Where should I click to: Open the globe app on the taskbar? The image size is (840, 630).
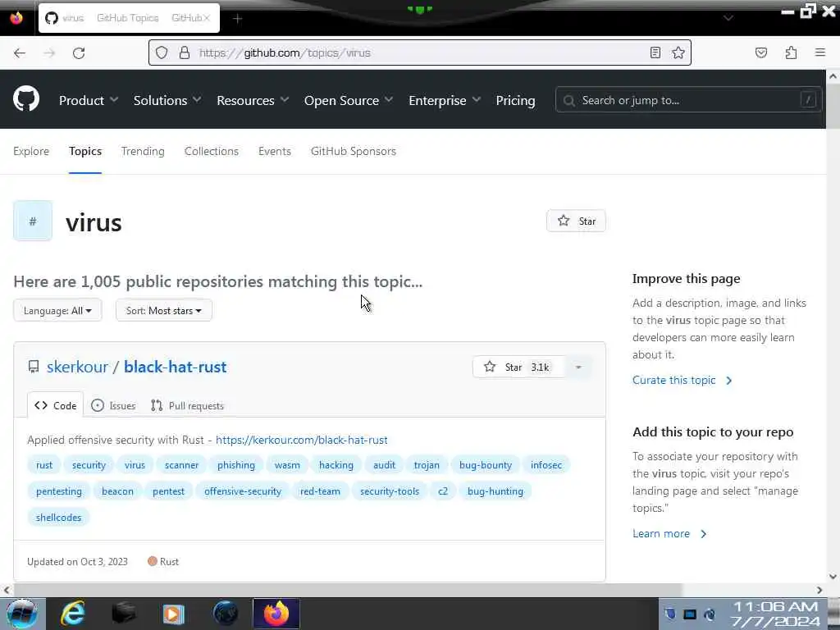click(225, 614)
